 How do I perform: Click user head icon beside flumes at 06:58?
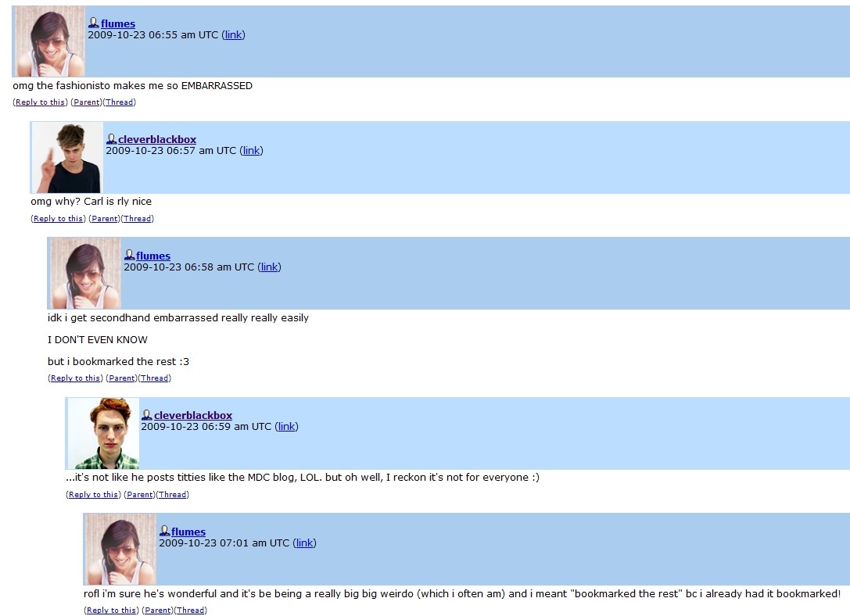(130, 255)
